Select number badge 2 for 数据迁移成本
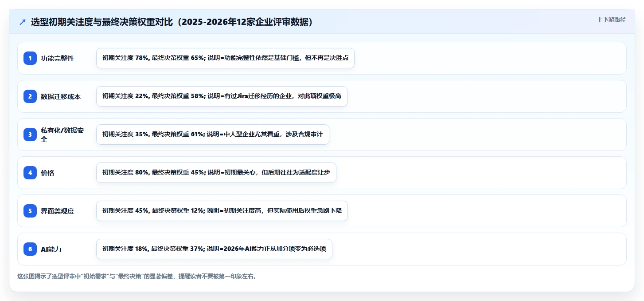 click(x=30, y=96)
